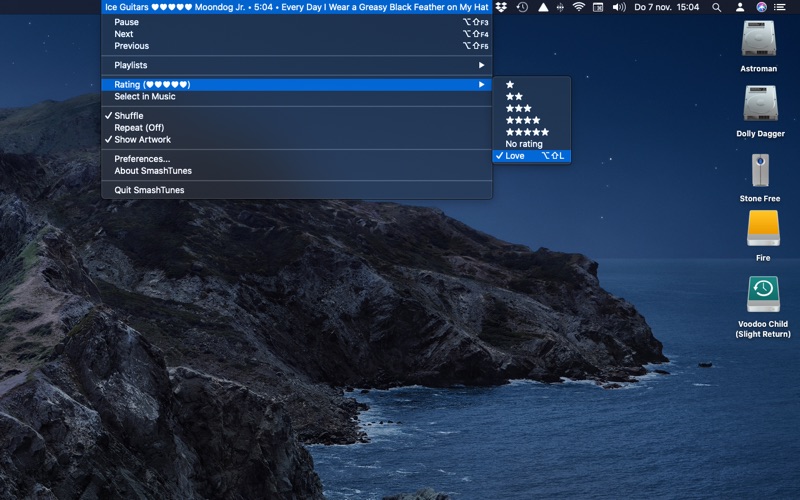Viewport: 800px width, 500px height.
Task: Set the rating to three stars
Action: click(518, 108)
